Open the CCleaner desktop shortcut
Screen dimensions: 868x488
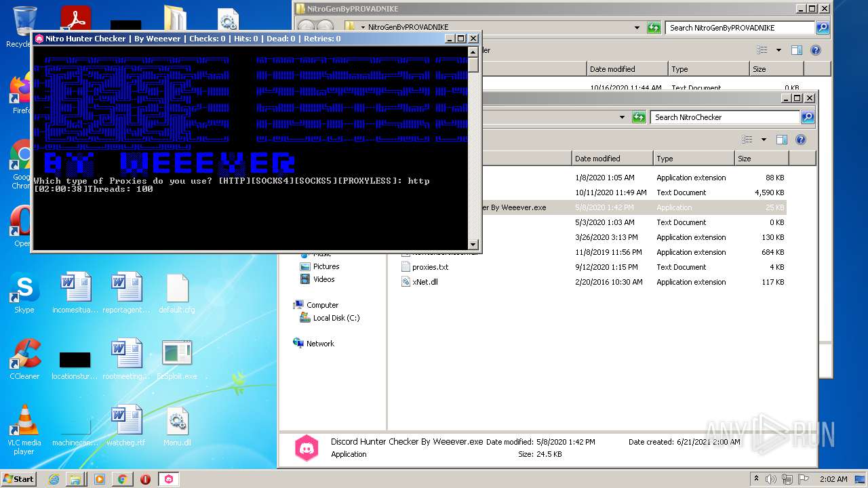coord(24,359)
